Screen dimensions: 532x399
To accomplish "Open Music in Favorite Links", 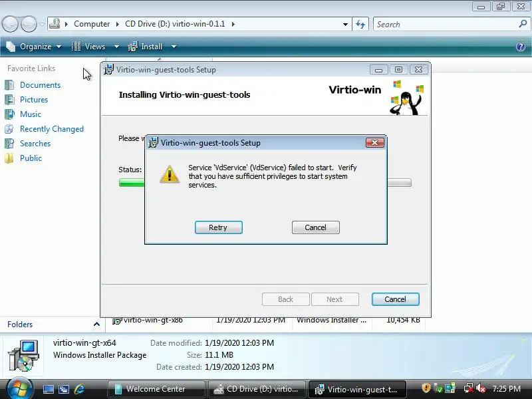I will [31, 114].
